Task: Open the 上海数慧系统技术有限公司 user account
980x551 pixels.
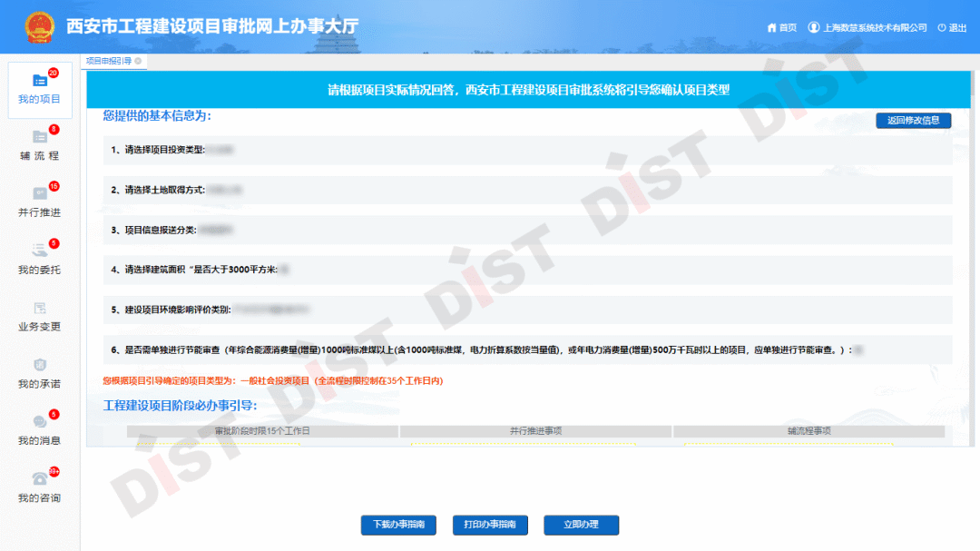Action: coord(867,28)
